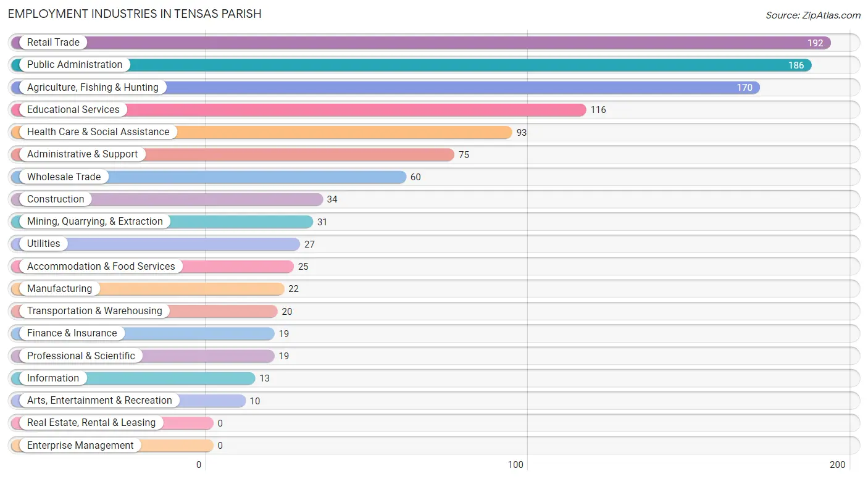Select the Construction bar label
The height and width of the screenshot is (479, 868).
tap(56, 199)
